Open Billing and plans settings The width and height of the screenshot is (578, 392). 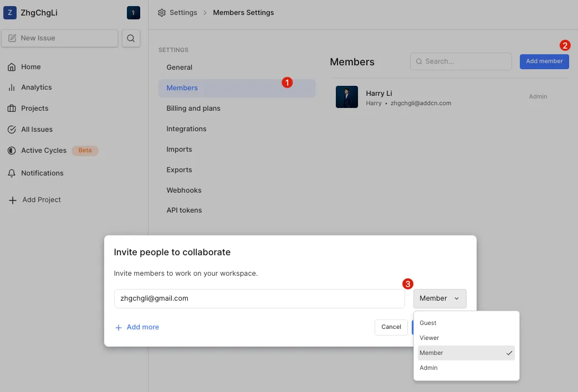pyautogui.click(x=193, y=109)
